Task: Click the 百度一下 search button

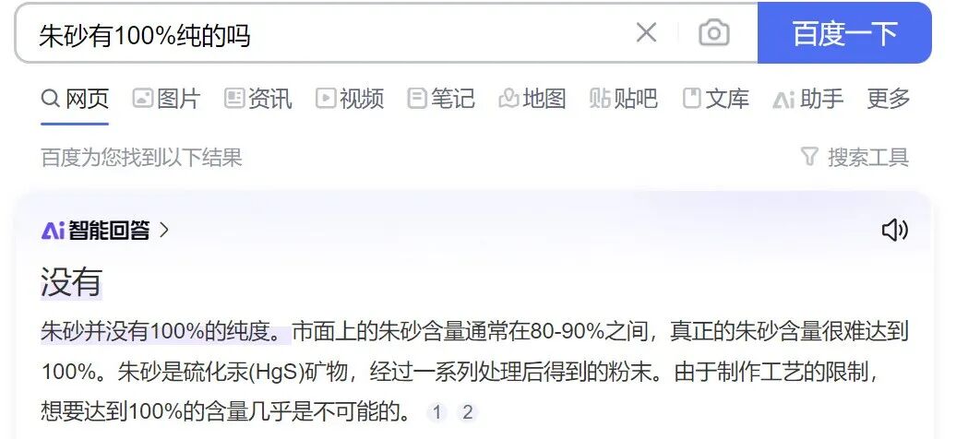Action: (x=844, y=33)
